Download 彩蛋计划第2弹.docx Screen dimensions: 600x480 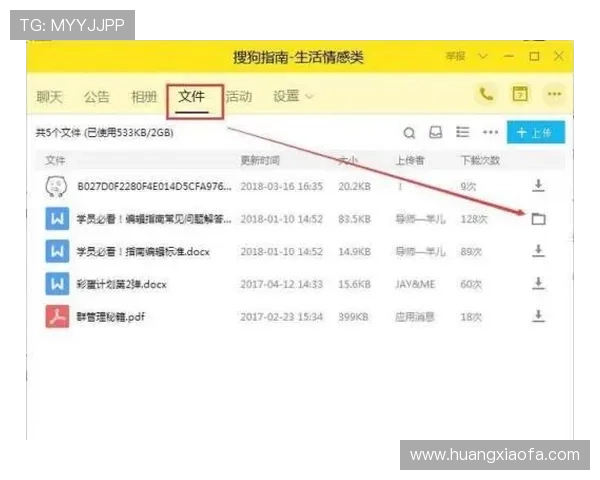coord(538,284)
